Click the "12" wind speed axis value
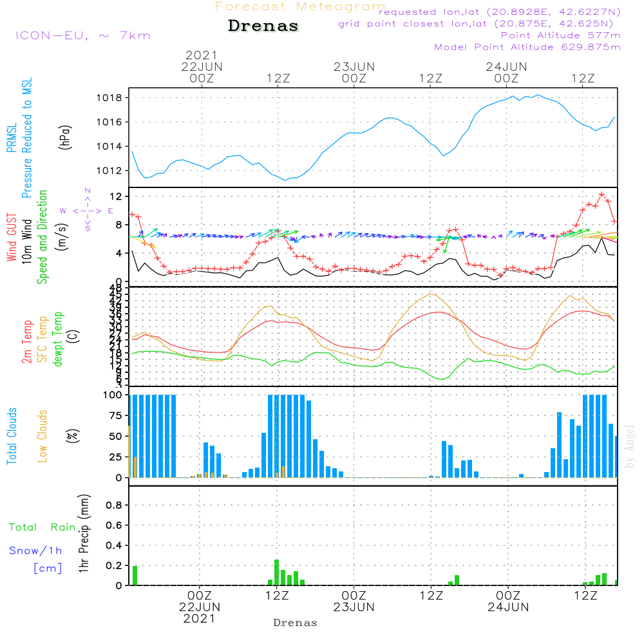644x644 pixels. 116,196
